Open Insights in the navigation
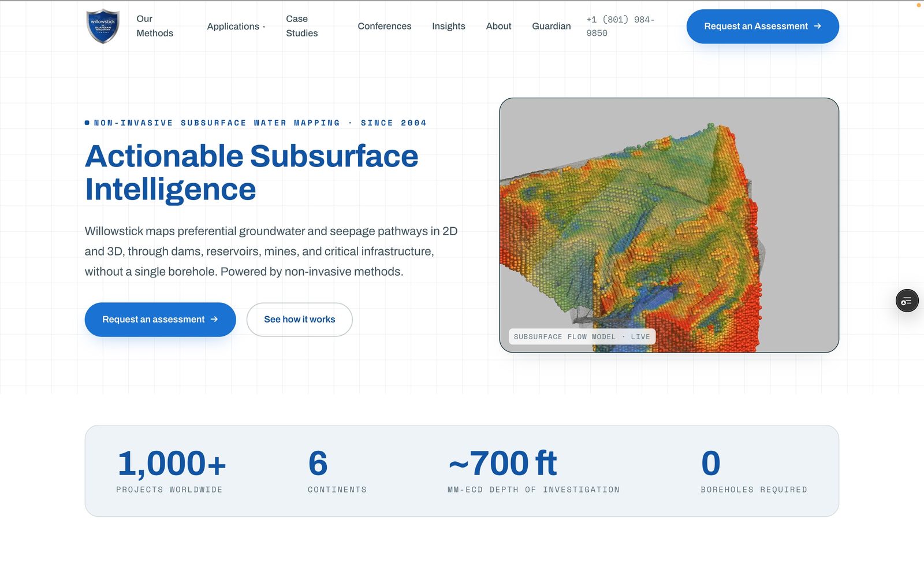 [x=449, y=26]
